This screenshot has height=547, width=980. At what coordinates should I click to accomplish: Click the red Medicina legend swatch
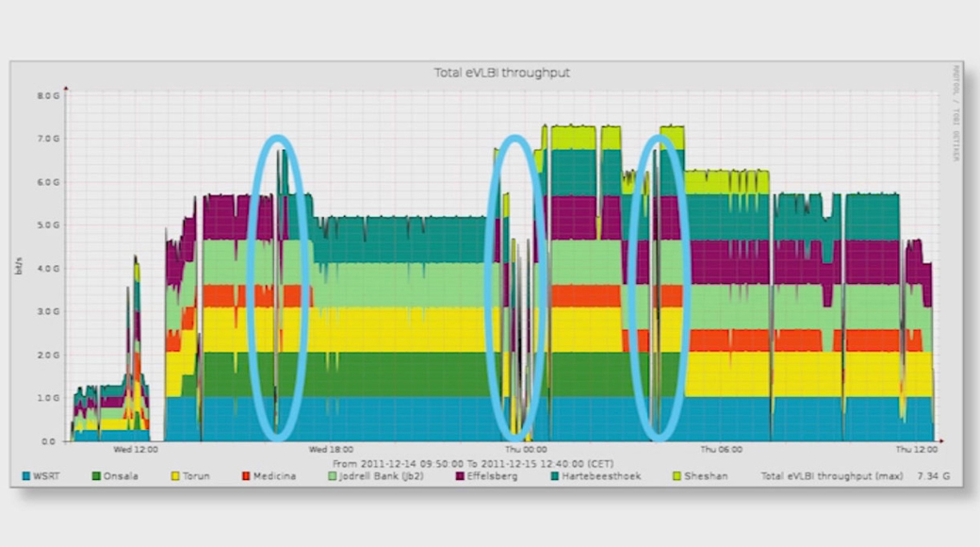coord(246,476)
